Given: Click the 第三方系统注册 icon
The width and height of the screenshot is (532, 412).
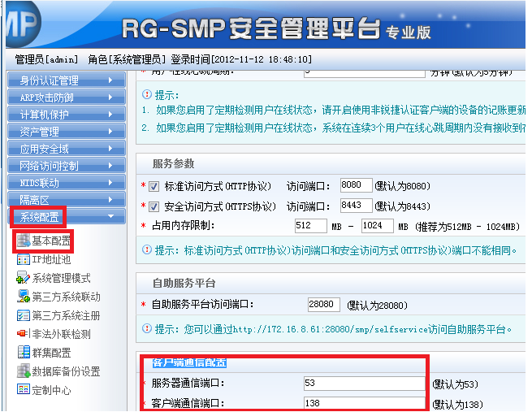Looking at the screenshot, I should (x=23, y=315).
